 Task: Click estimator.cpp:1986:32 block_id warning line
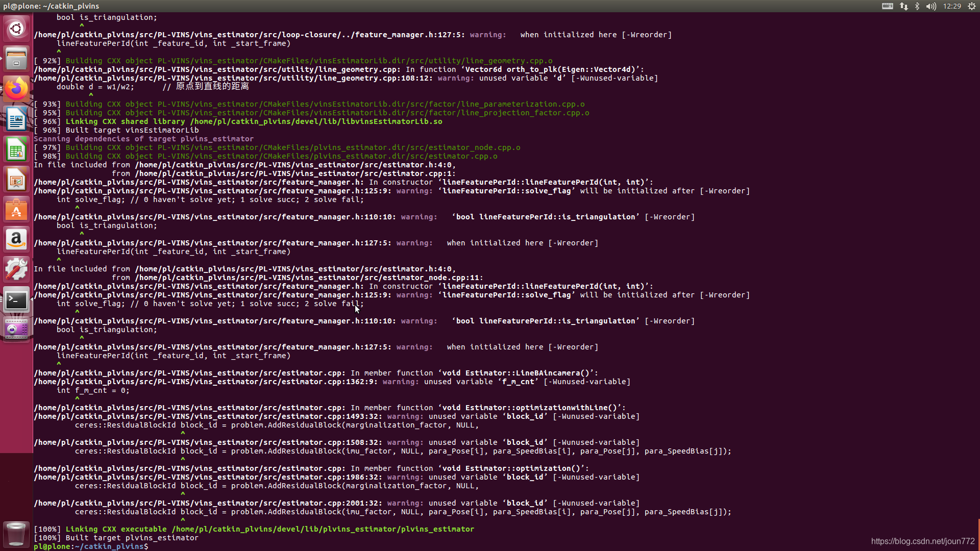pyautogui.click(x=336, y=477)
